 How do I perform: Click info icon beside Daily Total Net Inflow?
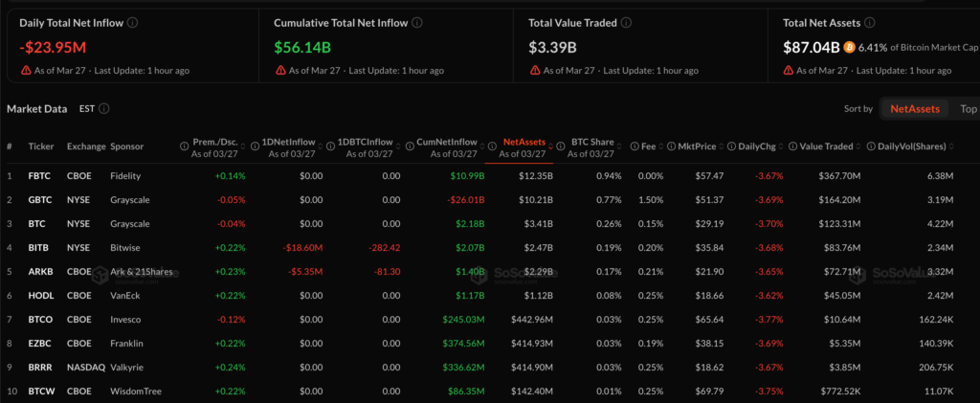[132, 22]
